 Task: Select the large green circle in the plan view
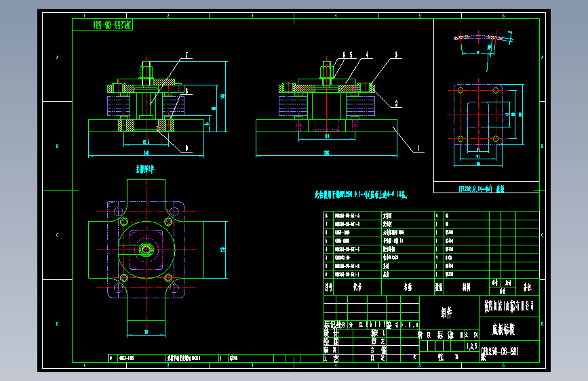click(146, 249)
